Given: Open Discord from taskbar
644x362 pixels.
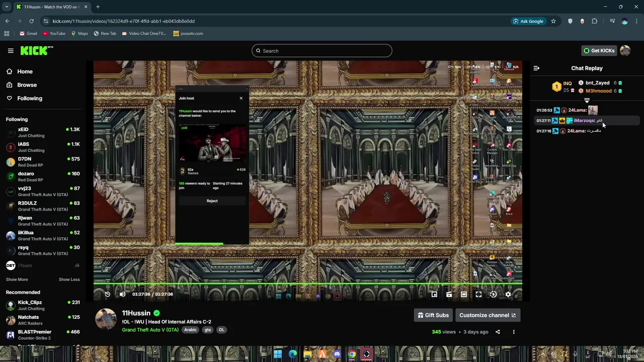Looking at the screenshot, I should tap(337, 354).
